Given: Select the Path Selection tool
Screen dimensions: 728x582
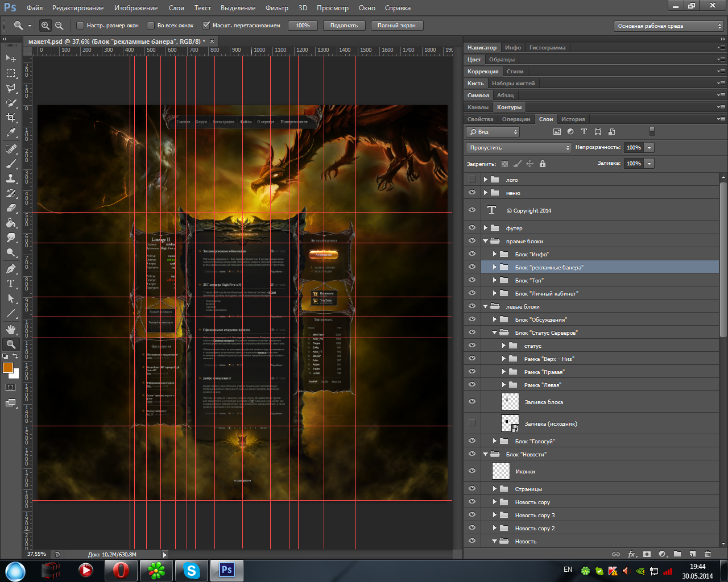Looking at the screenshot, I should [11, 298].
